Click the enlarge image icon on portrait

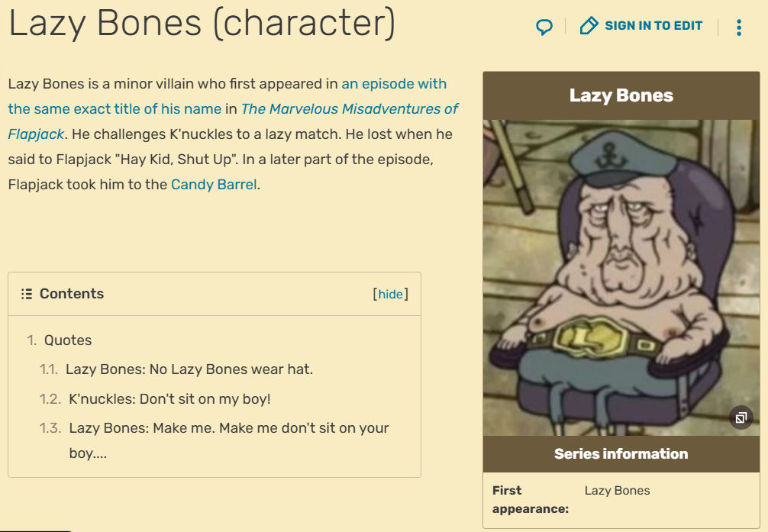(741, 418)
